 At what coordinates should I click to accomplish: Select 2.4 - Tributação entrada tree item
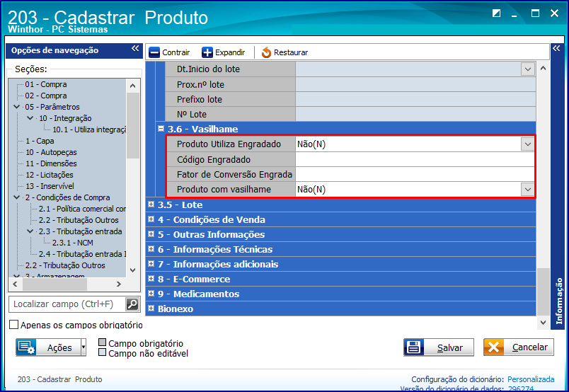point(82,254)
